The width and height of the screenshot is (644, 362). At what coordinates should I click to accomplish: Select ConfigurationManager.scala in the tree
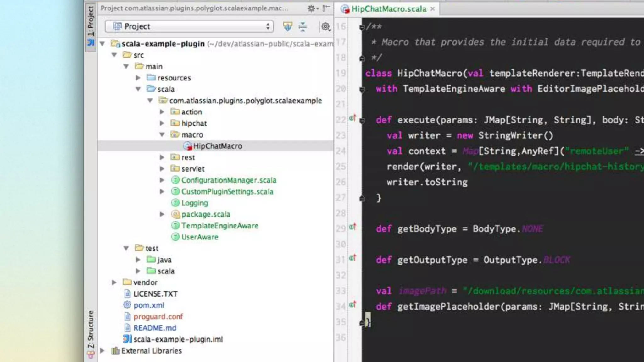click(229, 180)
